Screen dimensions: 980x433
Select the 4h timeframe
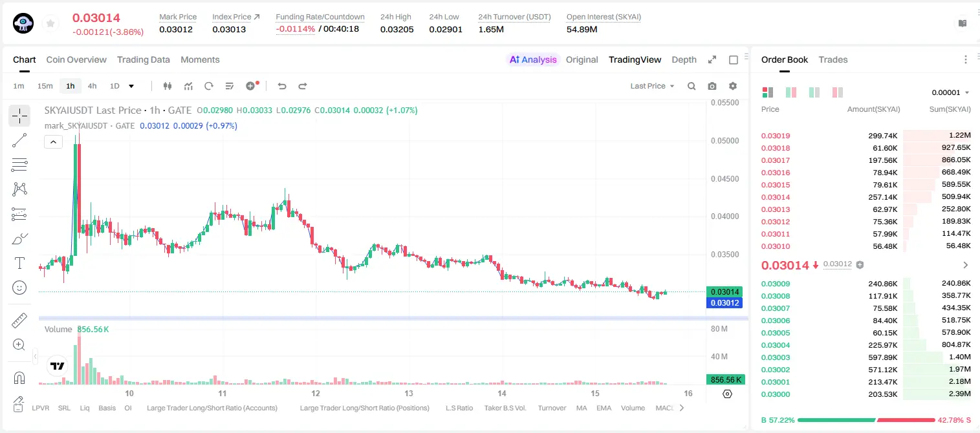[92, 86]
